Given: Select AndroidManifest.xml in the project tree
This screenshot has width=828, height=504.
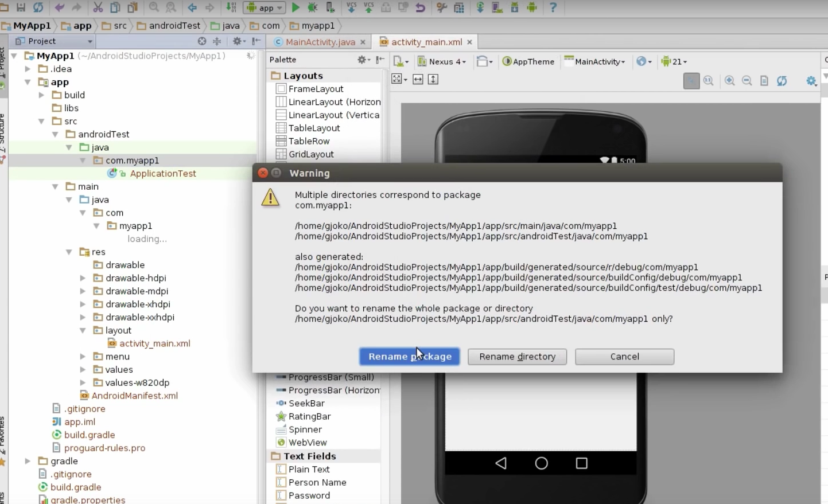Looking at the screenshot, I should (x=134, y=396).
